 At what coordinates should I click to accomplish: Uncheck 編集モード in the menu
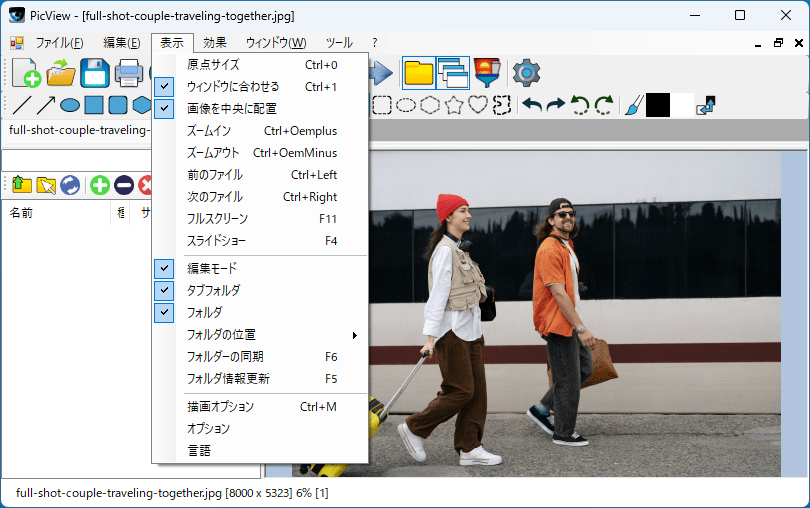pyautogui.click(x=211, y=268)
